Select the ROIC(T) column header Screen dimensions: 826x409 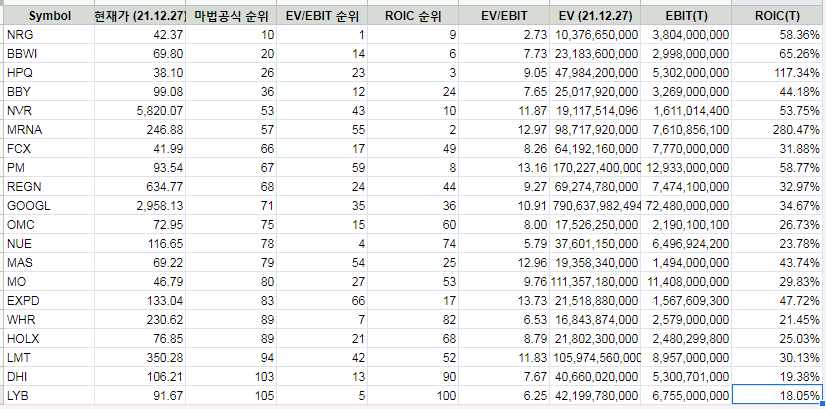(x=778, y=16)
